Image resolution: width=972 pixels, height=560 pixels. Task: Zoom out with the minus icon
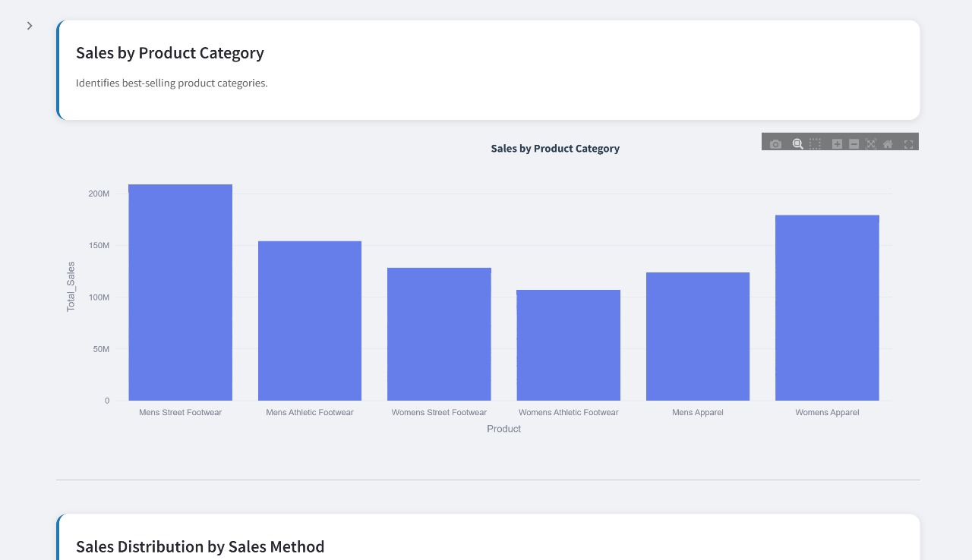pyautogui.click(x=854, y=144)
